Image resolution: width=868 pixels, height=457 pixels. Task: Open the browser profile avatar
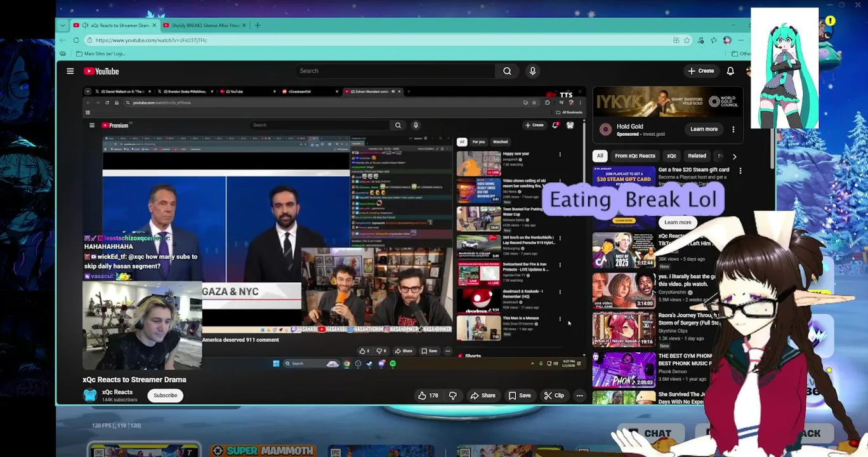[x=727, y=40]
